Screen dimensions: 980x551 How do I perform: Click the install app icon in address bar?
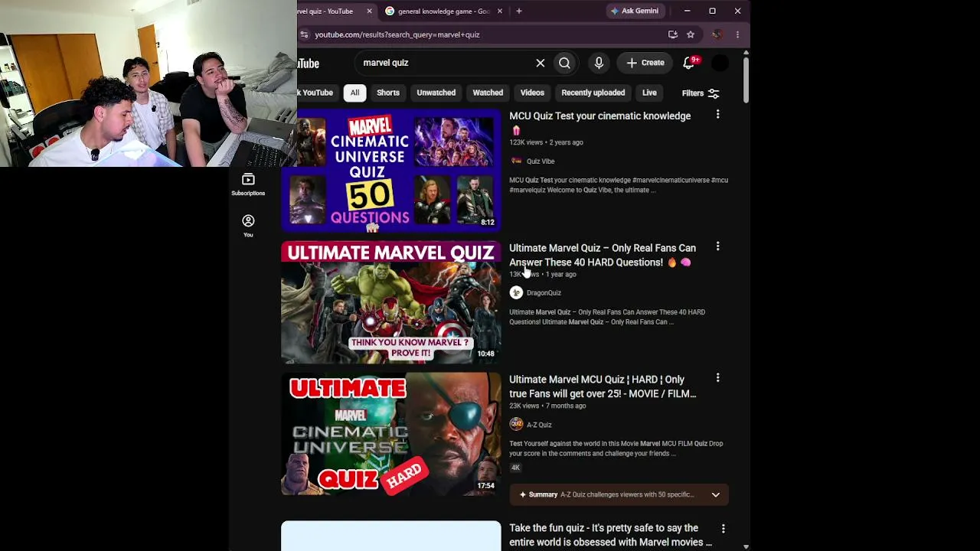[x=673, y=34]
